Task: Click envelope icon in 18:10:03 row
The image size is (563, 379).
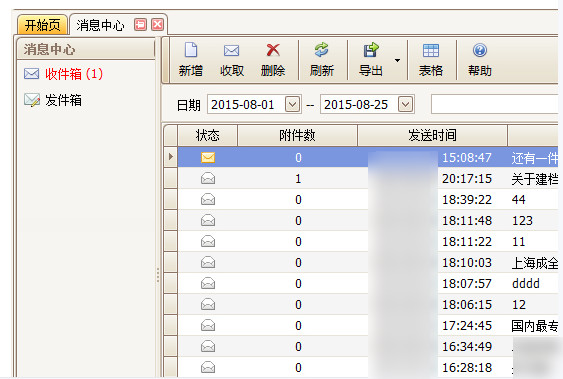Action: point(208,262)
